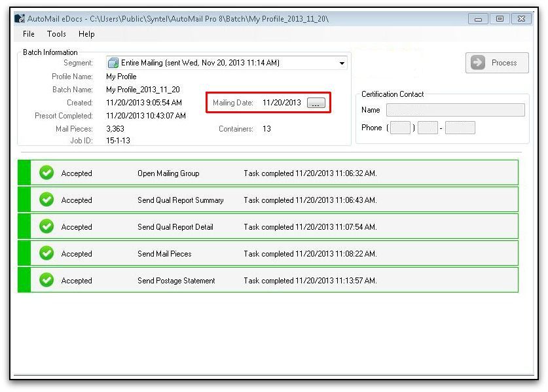
Task: Click green checkmark for Send Qual Report Detail
Action: coord(46,226)
